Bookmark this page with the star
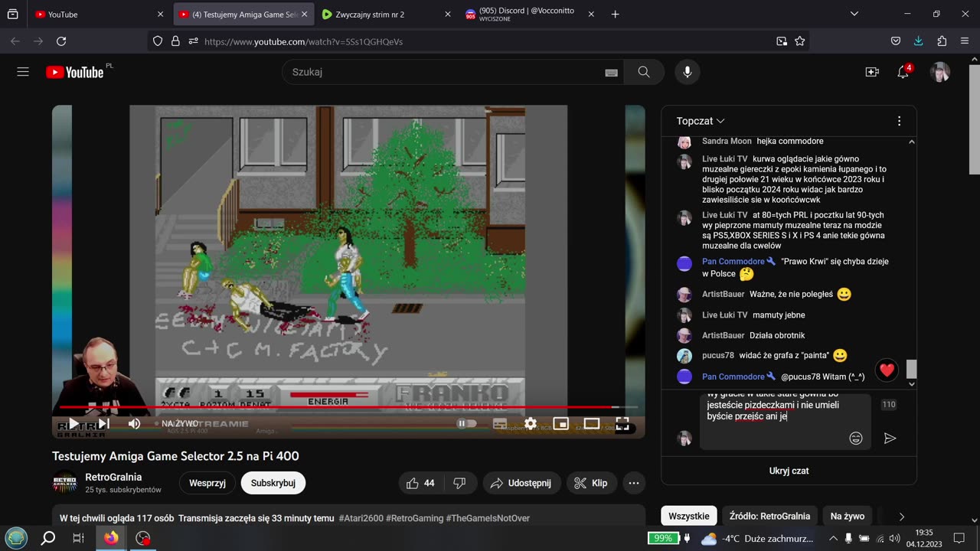The image size is (980, 551). [x=800, y=41]
